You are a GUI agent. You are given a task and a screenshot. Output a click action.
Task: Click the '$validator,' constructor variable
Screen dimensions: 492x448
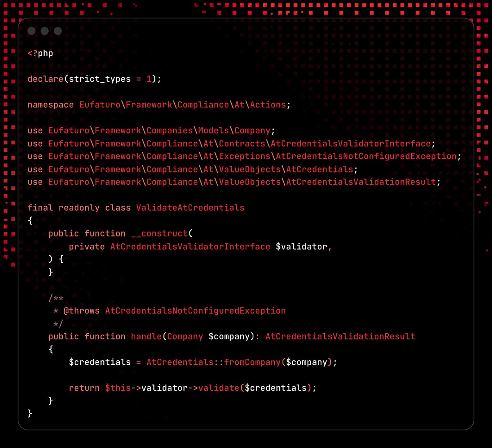tap(304, 247)
